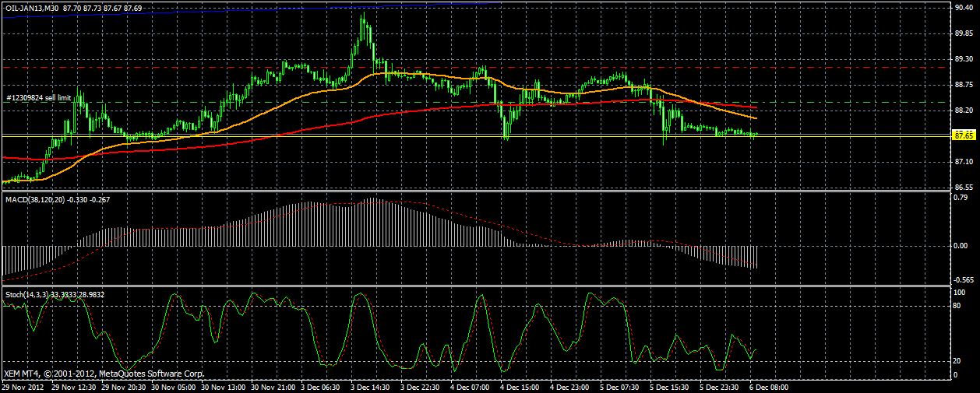
Task: Click the current price tag 87.65
Action: point(963,135)
